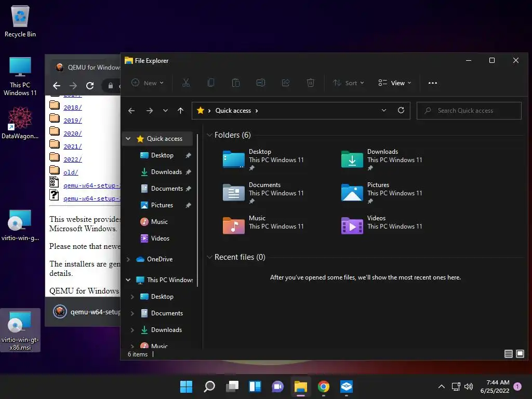Viewport: 532px width, 399px height.
Task: Select the DataWagon desktop shortcut
Action: (20, 123)
